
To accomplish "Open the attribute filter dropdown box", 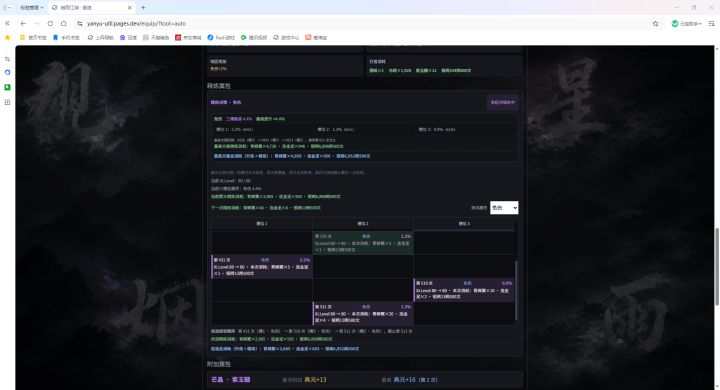I will coord(504,208).
